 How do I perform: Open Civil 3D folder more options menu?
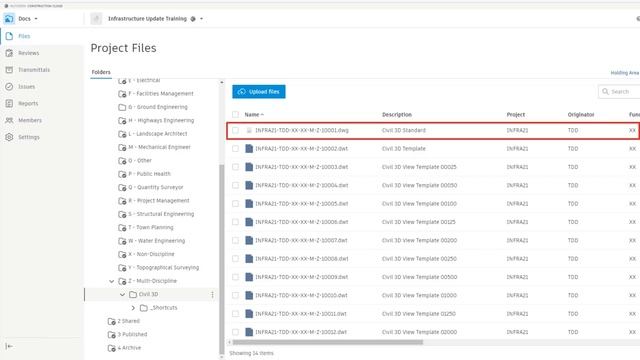[x=212, y=294]
